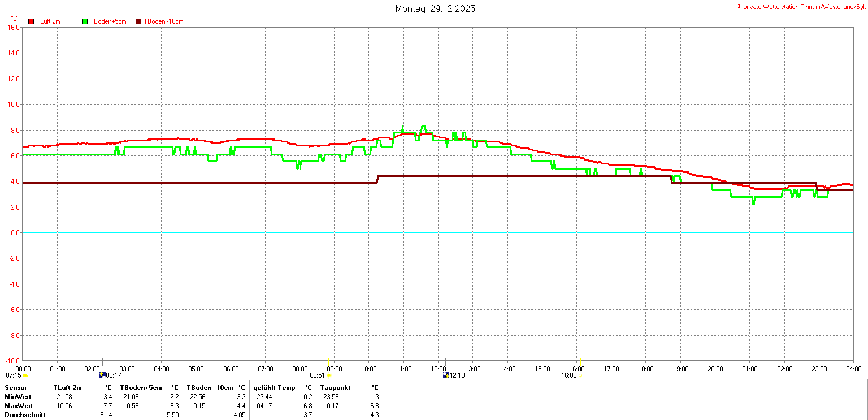This screenshot has height=420, width=868.
Task: Select the TLuft 2m legend label
Action: click(x=48, y=21)
